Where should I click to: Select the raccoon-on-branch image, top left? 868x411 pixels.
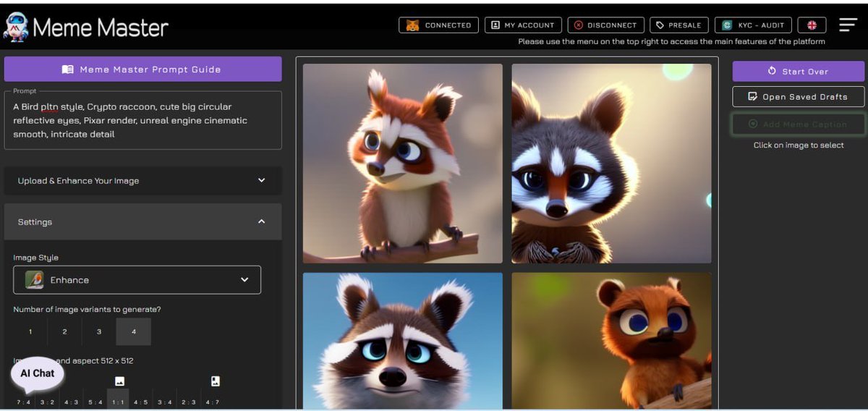[x=402, y=164]
